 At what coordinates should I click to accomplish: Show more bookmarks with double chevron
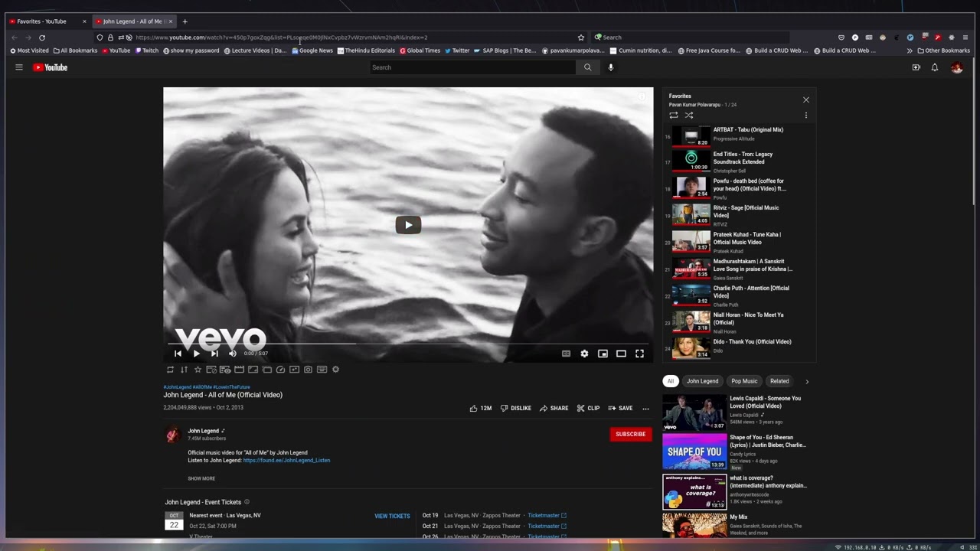point(910,51)
